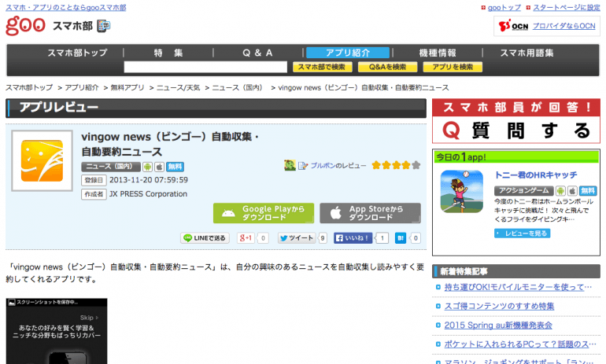Select the アプリ紹介 nav tab

[348, 53]
